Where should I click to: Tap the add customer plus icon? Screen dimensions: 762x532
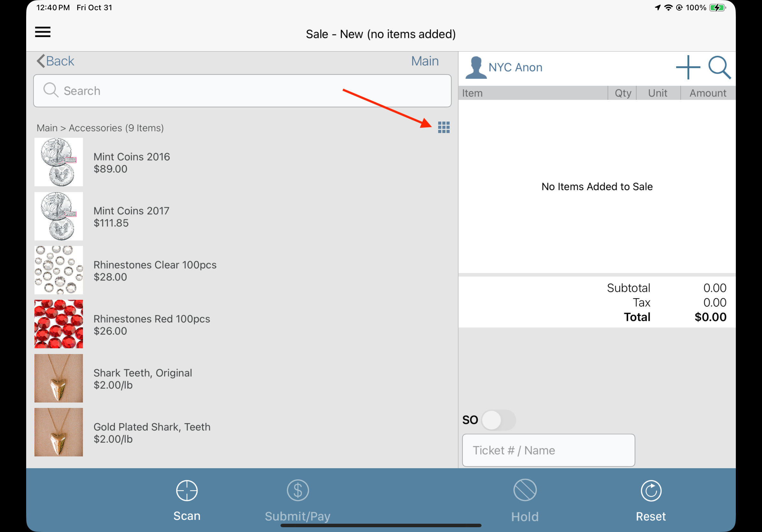point(688,67)
